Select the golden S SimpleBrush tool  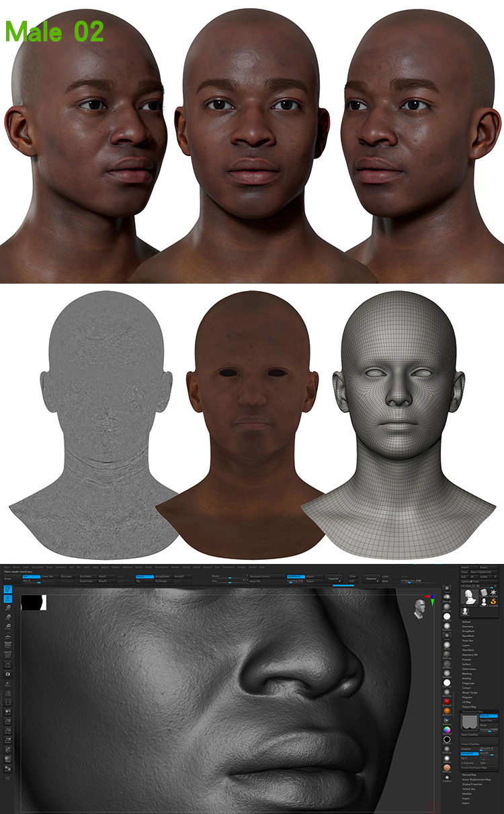coord(493,602)
